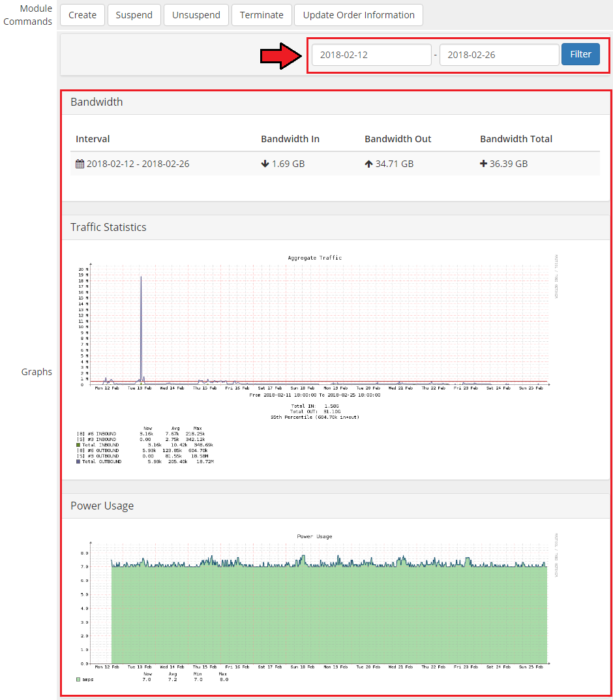Click the Power Usage graph
The height and width of the screenshot is (700, 613).
317,607
